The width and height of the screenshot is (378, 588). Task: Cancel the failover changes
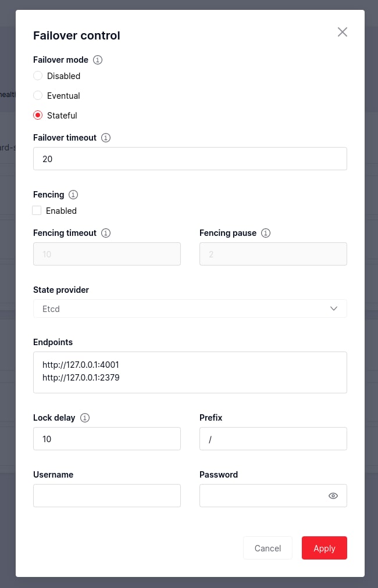(x=268, y=548)
